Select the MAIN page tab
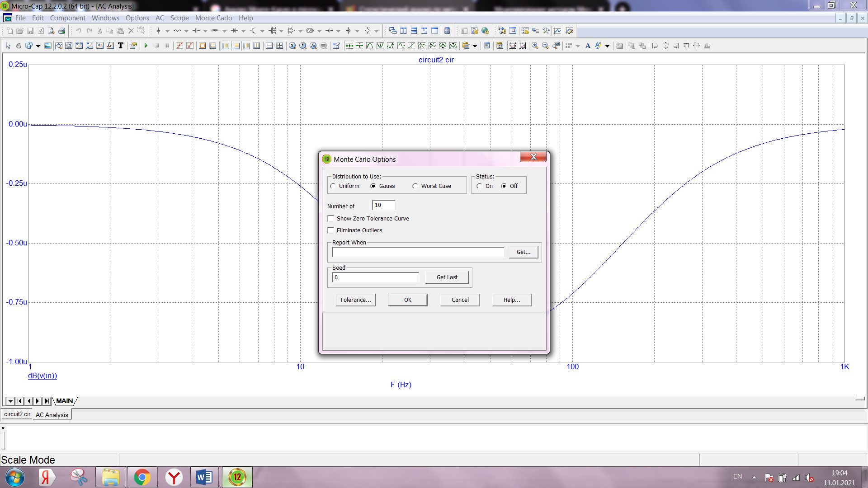 point(65,401)
